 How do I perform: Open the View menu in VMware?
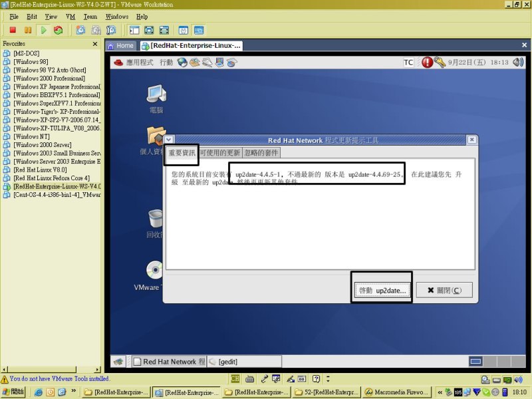pos(51,17)
